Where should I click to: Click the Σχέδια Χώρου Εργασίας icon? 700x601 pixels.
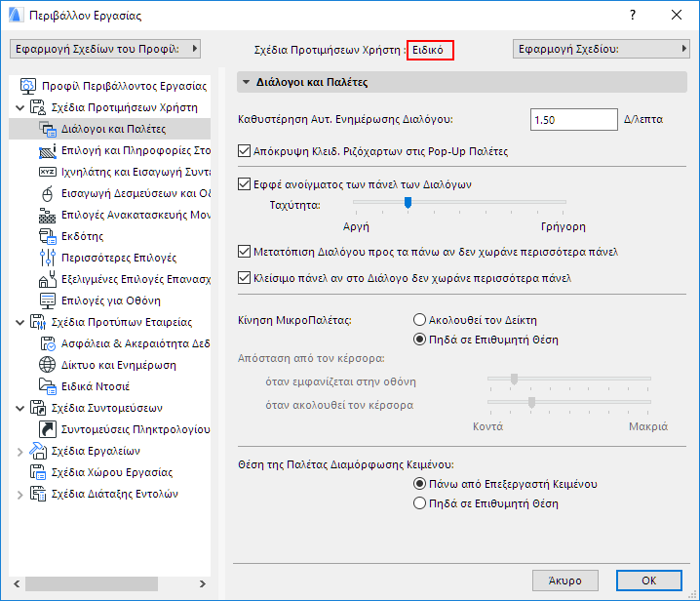[38, 472]
